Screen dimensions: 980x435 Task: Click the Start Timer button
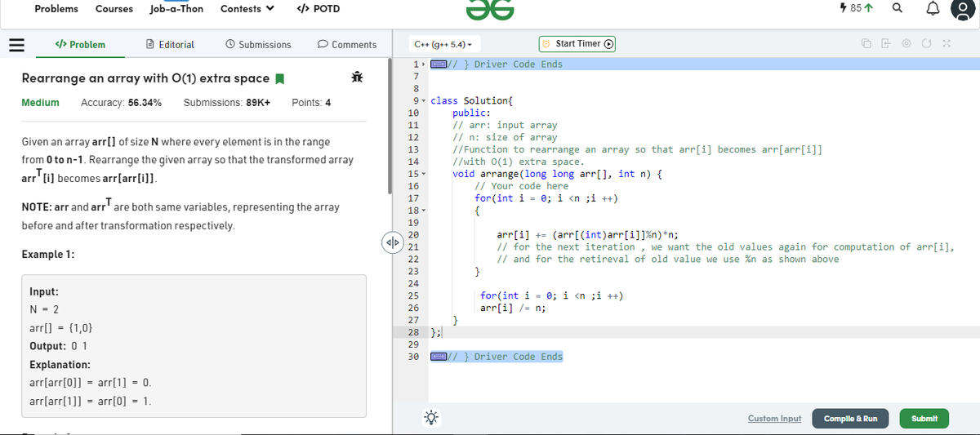(577, 43)
